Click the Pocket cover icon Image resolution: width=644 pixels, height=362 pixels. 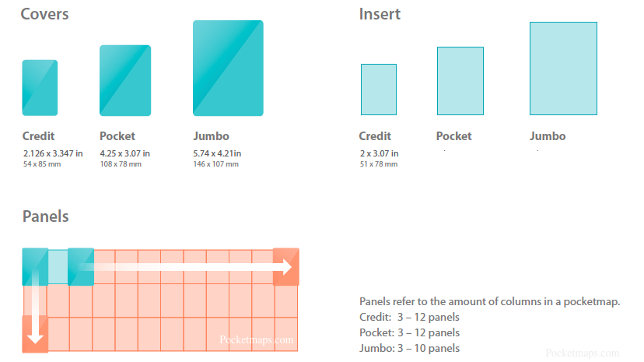pos(125,80)
